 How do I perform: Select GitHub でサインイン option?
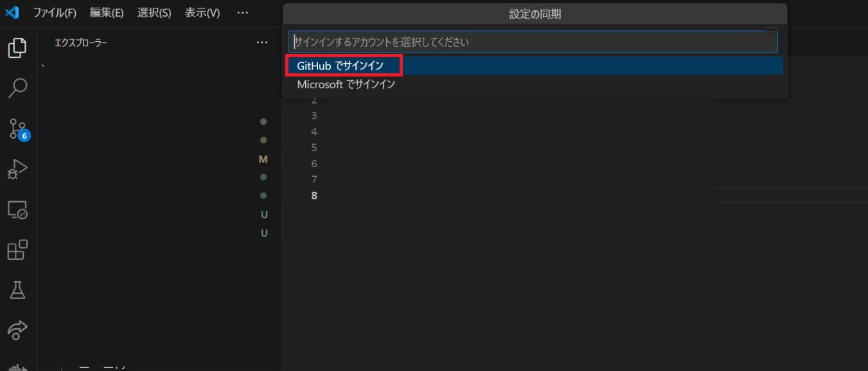[x=535, y=66]
